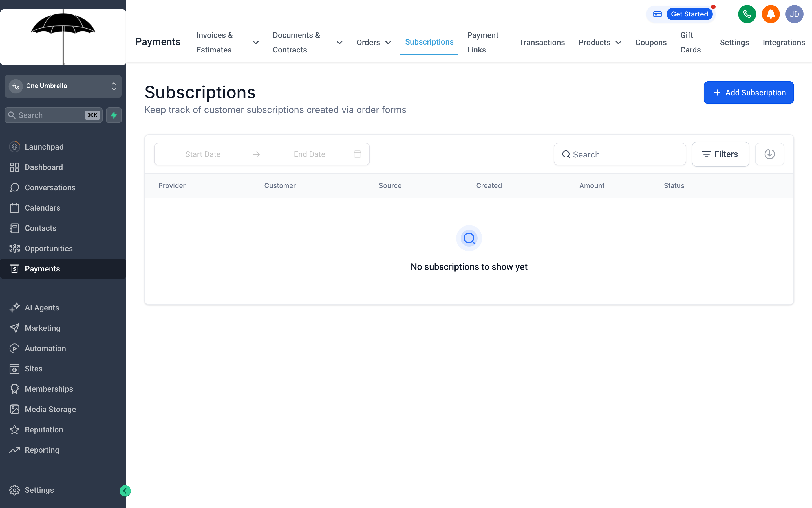This screenshot has width=812, height=508.
Task: Open the JD user avatar menu
Action: coord(794,14)
